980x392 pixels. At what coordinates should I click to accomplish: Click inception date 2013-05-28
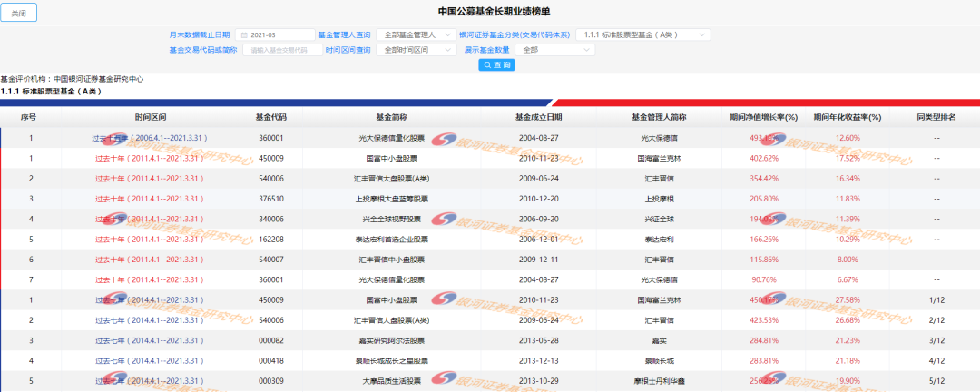[538, 341]
